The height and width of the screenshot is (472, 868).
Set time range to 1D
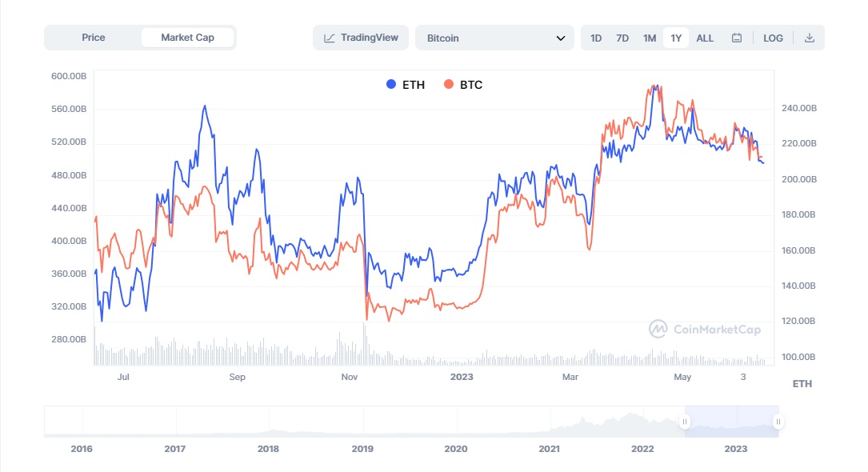596,38
